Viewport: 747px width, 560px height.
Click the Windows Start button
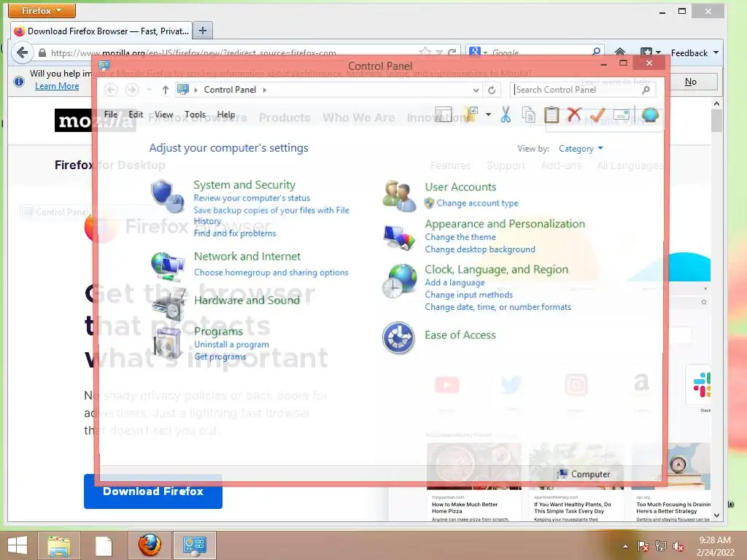18,545
